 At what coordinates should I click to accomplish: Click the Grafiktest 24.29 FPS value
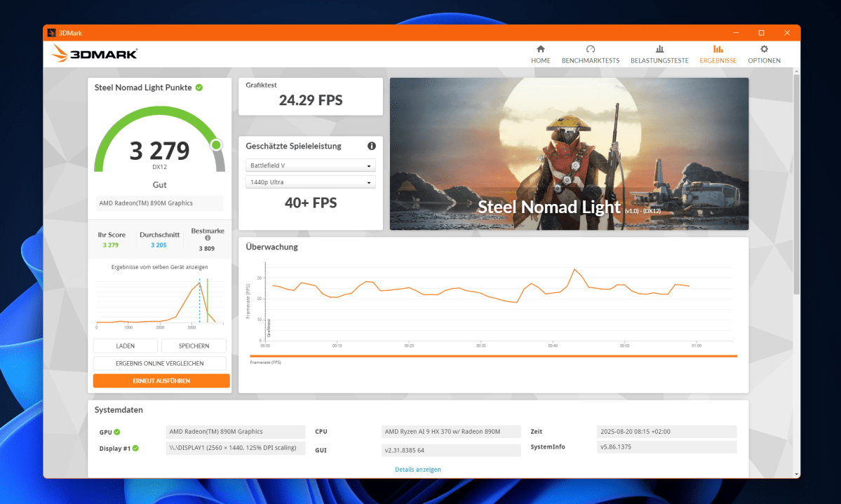click(x=310, y=100)
